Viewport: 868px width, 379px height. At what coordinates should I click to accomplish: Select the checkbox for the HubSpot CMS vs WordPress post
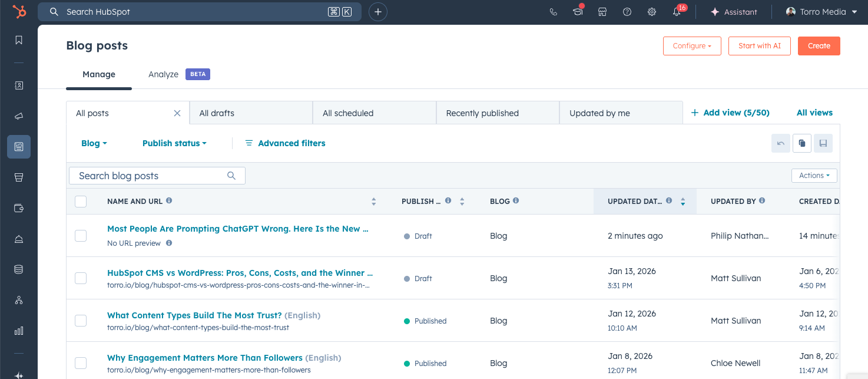pos(81,278)
